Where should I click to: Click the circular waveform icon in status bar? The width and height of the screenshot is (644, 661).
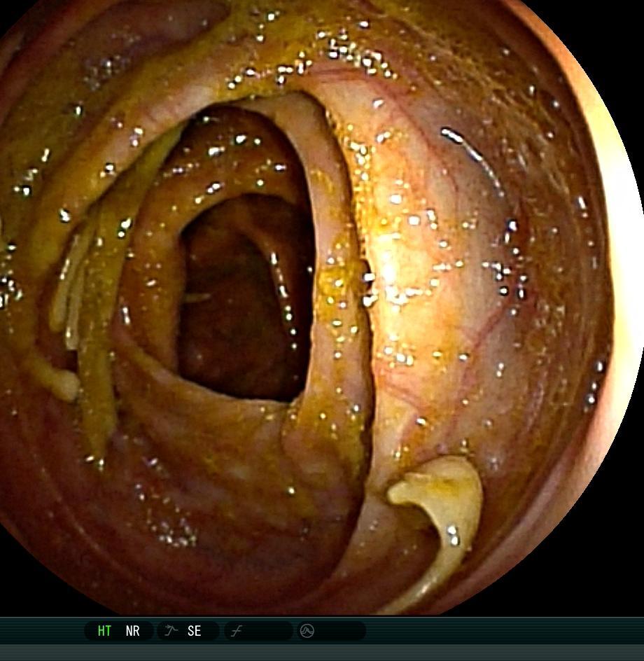coord(307,631)
